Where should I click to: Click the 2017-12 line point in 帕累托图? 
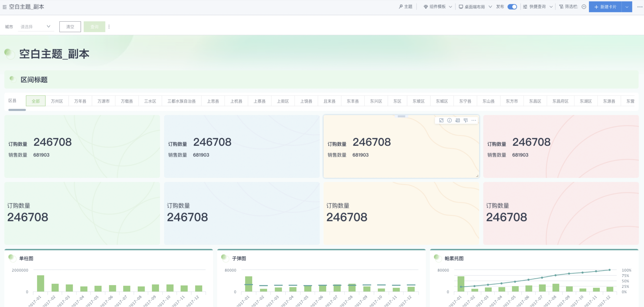coord(609,270)
